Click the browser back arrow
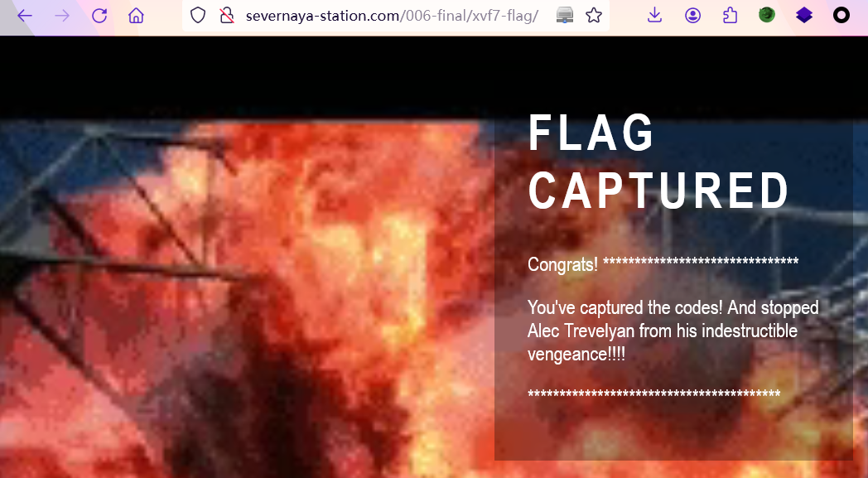868x478 pixels. pyautogui.click(x=25, y=16)
